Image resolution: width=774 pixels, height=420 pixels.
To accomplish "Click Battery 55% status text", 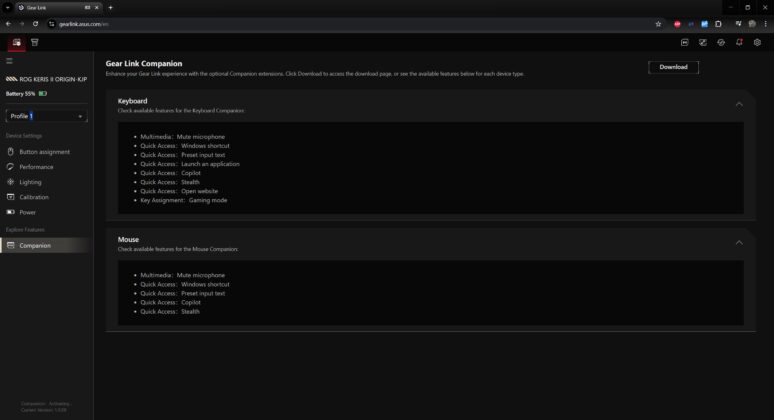I will tap(20, 94).
